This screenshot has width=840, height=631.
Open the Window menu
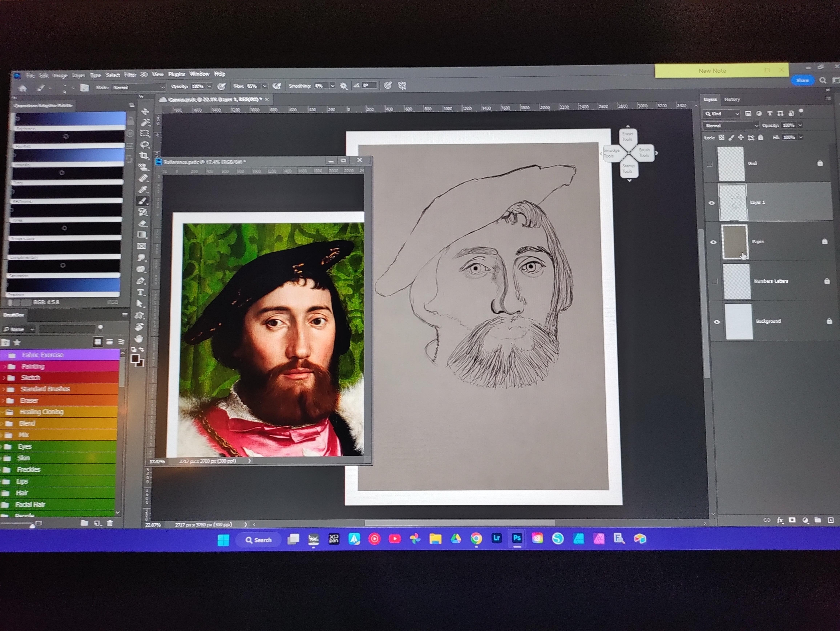point(199,74)
